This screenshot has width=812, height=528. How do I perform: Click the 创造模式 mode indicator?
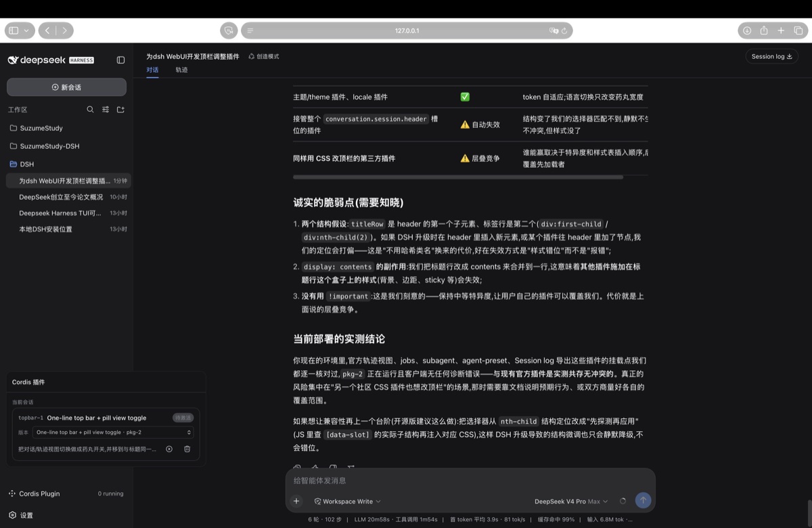pyautogui.click(x=264, y=57)
